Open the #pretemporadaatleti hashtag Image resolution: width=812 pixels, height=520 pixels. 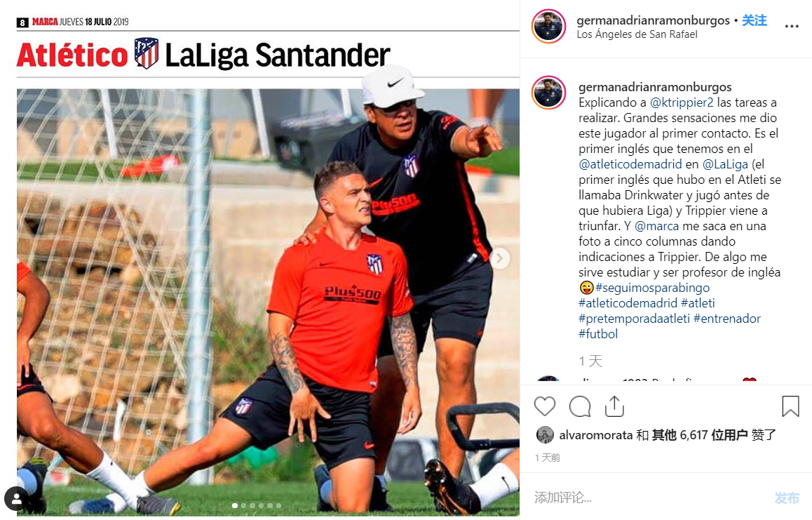pyautogui.click(x=634, y=319)
